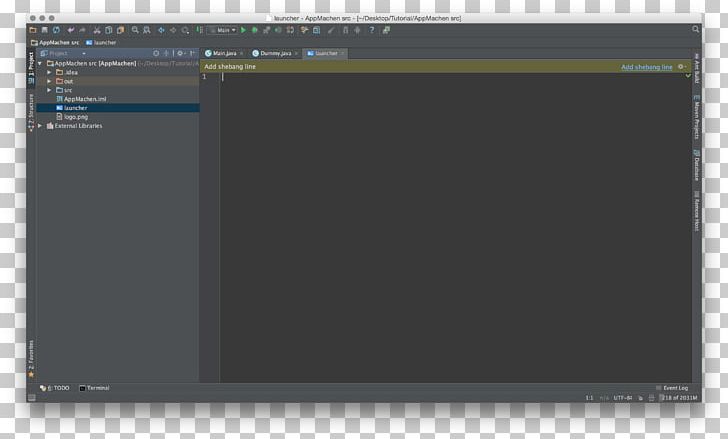Toggle the Structure tool window tab
Screen dimensions: 728x439
coord(31,112)
